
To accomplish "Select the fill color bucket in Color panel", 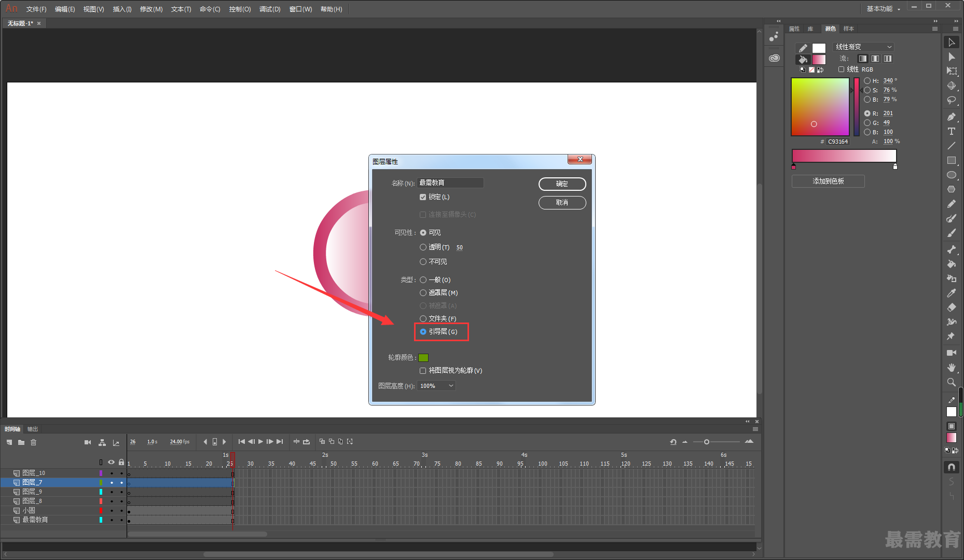I will 803,59.
